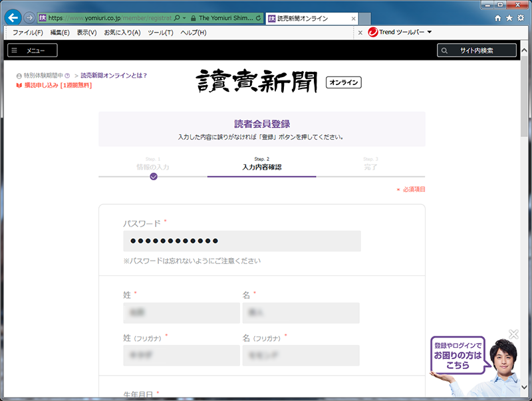The width and height of the screenshot is (532, 401).
Task: Click the search magnifier in address bar
Action: click(177, 18)
